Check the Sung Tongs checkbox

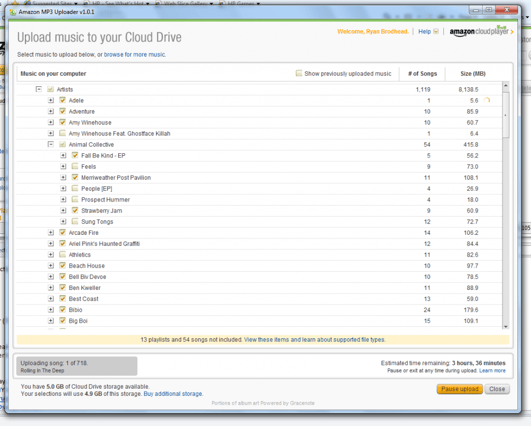pos(75,221)
